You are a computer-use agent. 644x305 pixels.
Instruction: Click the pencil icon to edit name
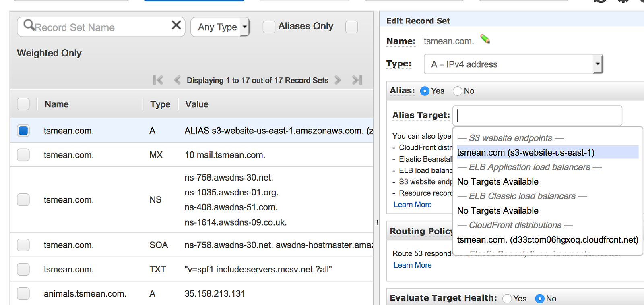pos(485,39)
